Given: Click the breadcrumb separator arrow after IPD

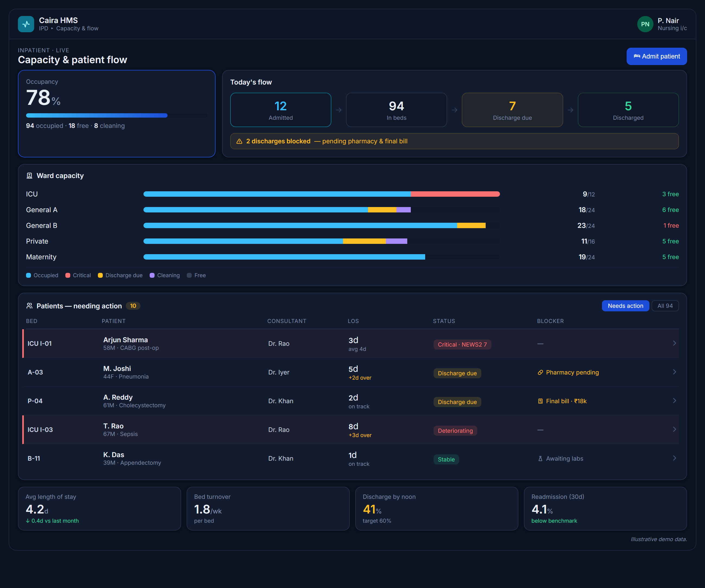Looking at the screenshot, I should point(52,28).
